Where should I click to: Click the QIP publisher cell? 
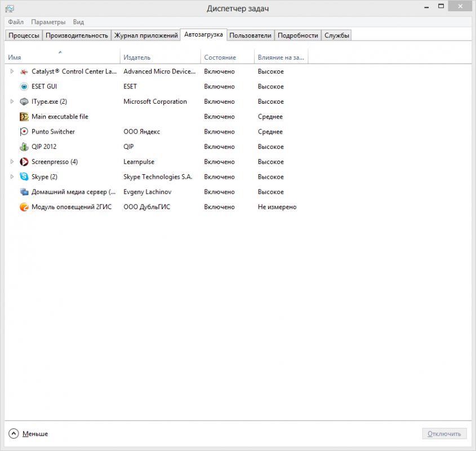tap(128, 147)
